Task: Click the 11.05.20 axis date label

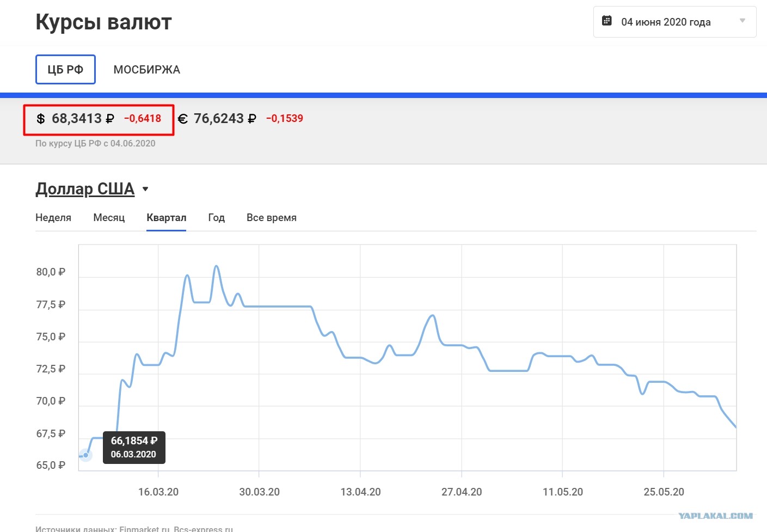Action: (563, 492)
